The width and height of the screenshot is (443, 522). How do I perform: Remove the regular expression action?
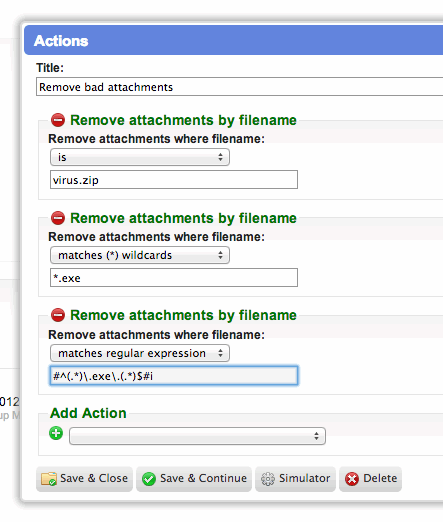pyautogui.click(x=58, y=315)
